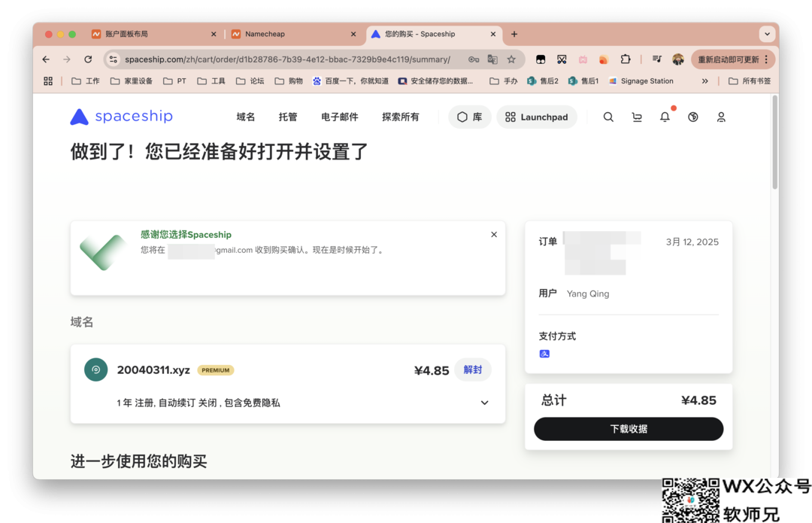Open the 售后1 bookmark
This screenshot has height=523, width=812.
tap(583, 81)
